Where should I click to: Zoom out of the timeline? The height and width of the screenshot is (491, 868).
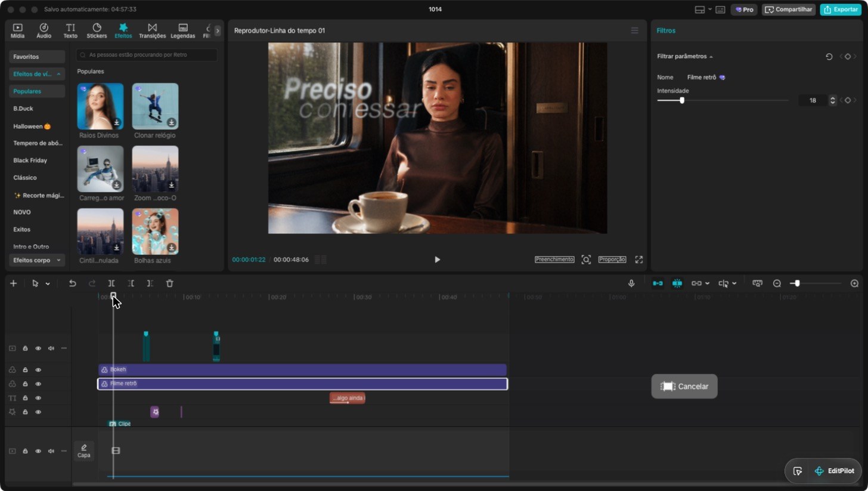(x=777, y=283)
